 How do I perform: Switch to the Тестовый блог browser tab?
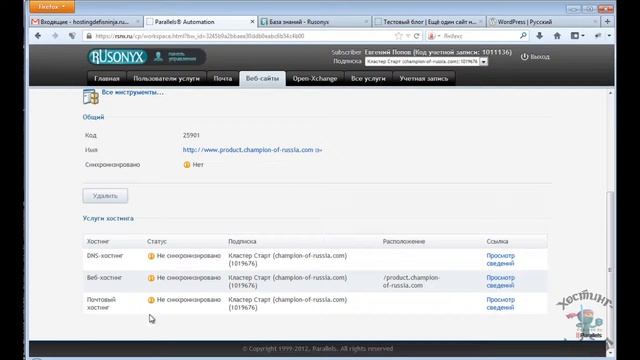(429, 22)
